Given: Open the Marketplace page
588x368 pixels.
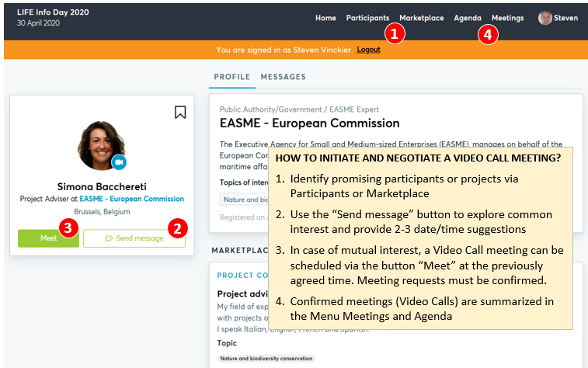Looking at the screenshot, I should click(422, 18).
